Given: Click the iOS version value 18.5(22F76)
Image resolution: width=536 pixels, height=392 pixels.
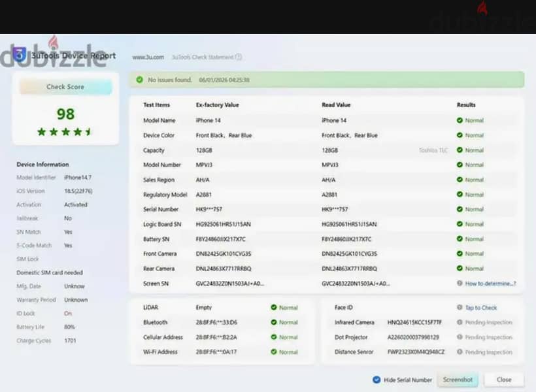Looking at the screenshot, I should pos(78,191).
